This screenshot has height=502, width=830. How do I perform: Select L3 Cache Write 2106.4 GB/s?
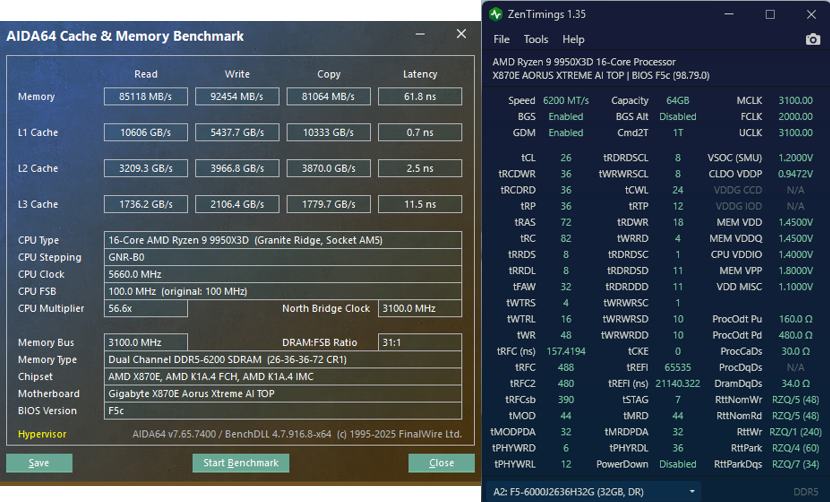pos(237,204)
